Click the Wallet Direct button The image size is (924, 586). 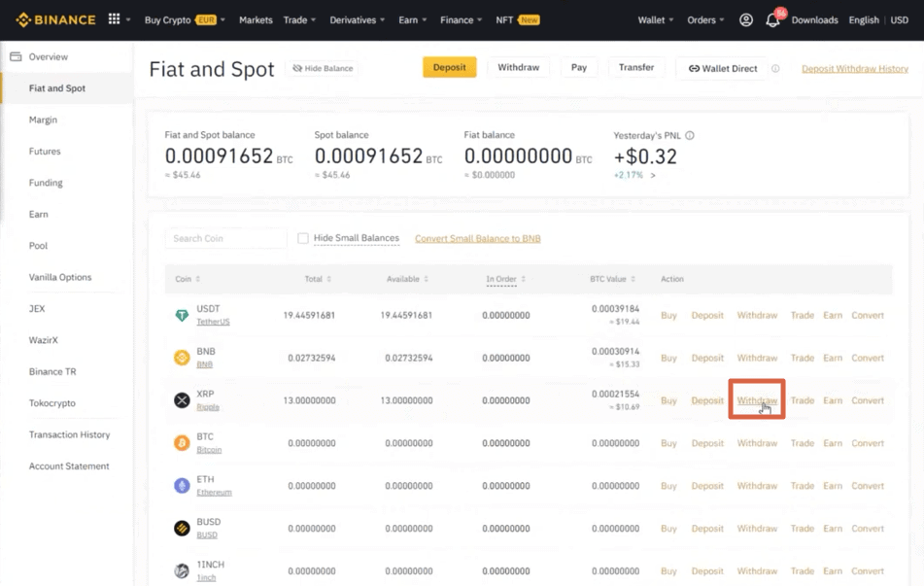[723, 68]
